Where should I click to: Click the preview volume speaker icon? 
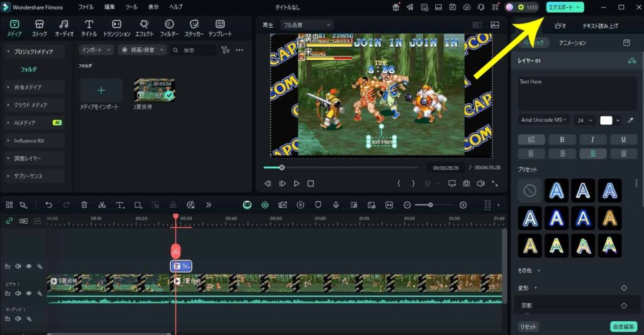tap(480, 183)
